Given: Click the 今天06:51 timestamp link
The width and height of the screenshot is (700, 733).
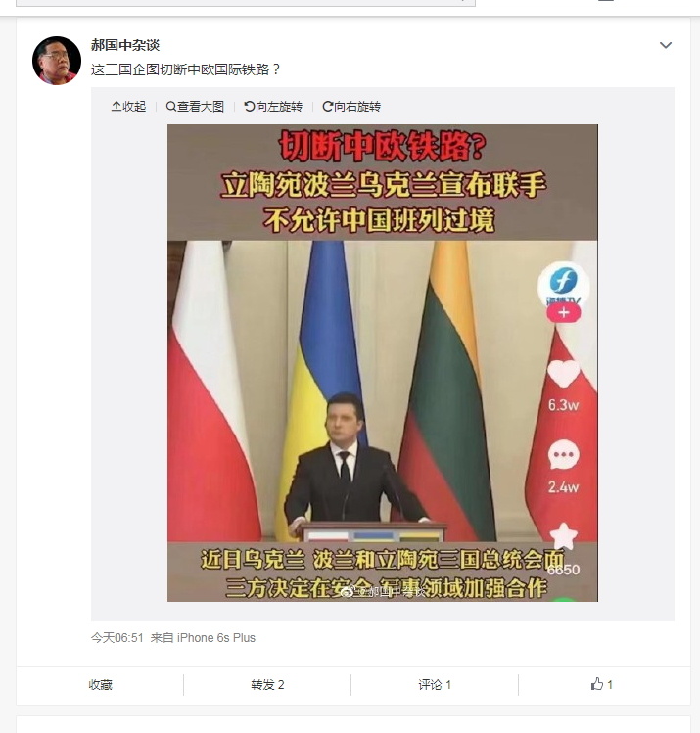Looking at the screenshot, I should tap(117, 638).
